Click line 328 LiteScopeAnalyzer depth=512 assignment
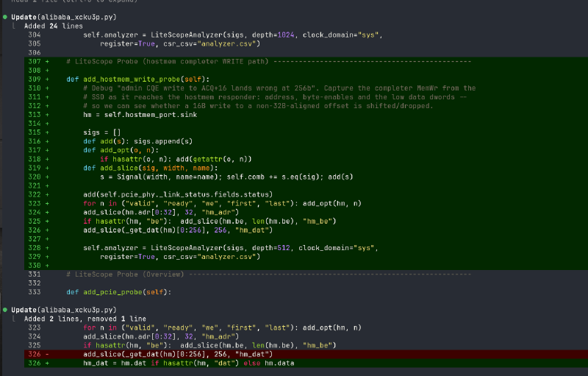 (231, 248)
